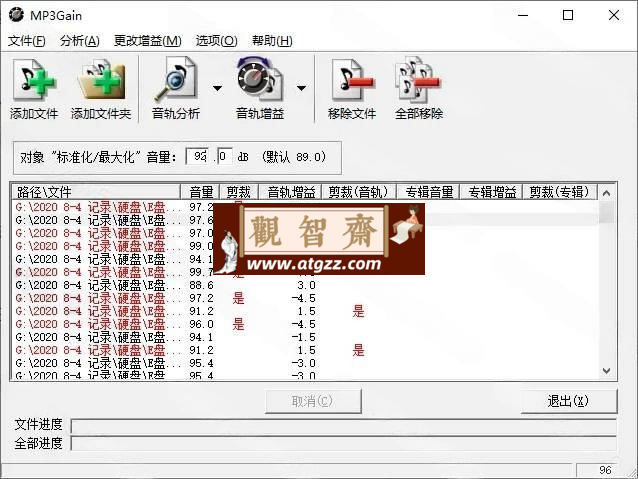Click the 是 clipping mark in 96.0 row
This screenshot has width=638, height=479.
pos(238,324)
